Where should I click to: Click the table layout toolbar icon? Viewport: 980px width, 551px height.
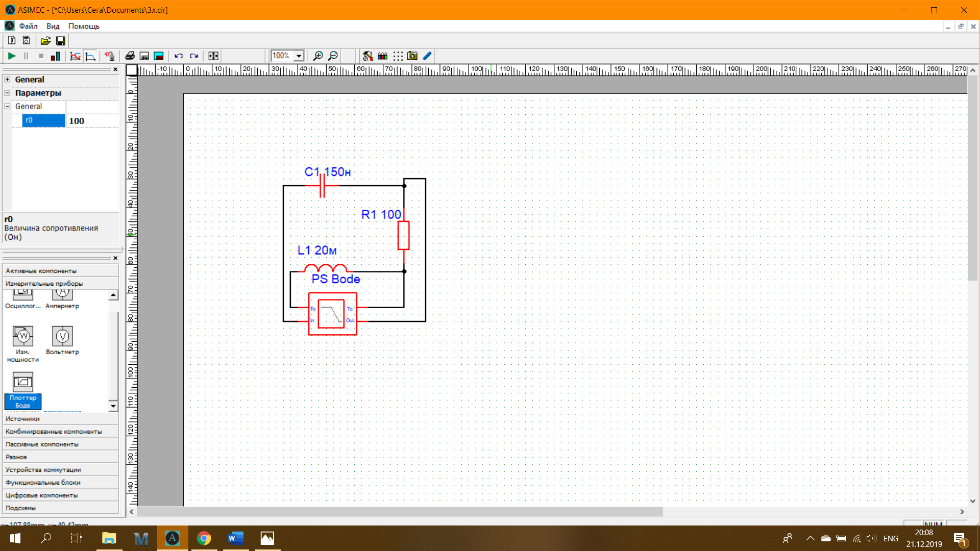(144, 56)
